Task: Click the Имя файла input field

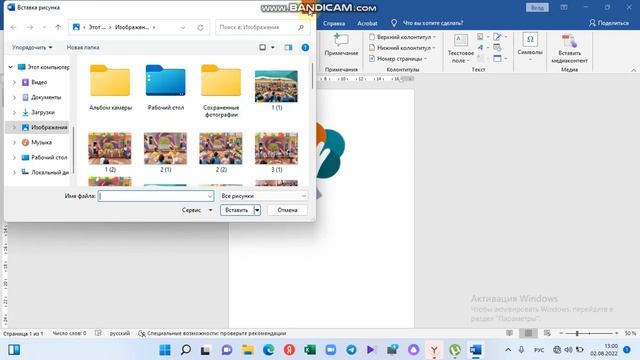Action: click(156, 196)
